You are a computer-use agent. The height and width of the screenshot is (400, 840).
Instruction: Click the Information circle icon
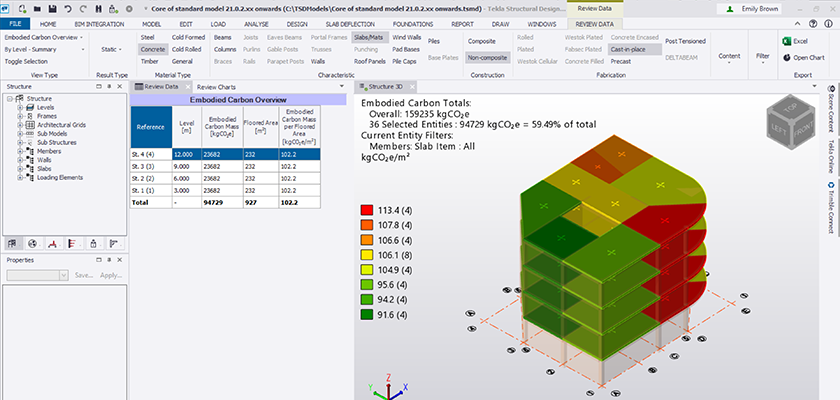(x=829, y=24)
